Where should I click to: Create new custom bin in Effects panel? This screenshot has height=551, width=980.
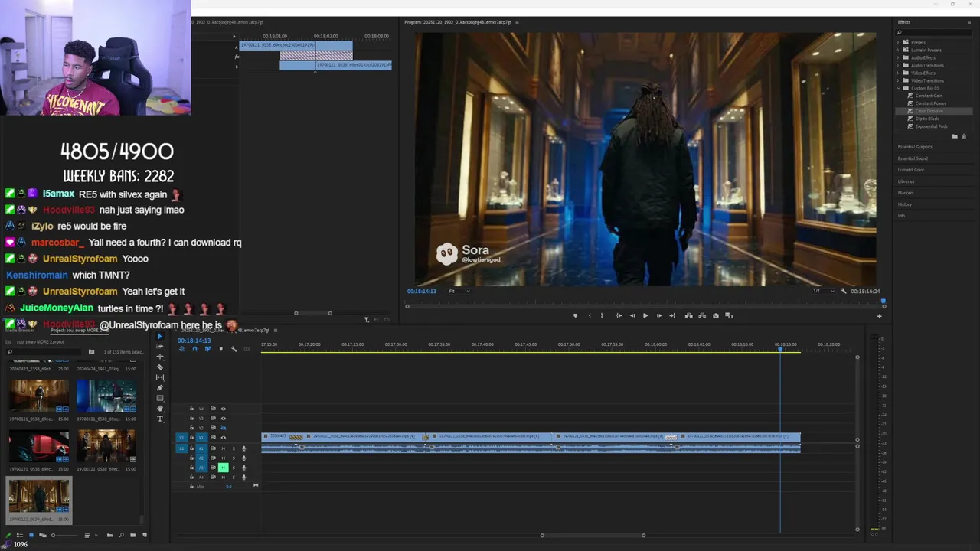click(x=955, y=136)
